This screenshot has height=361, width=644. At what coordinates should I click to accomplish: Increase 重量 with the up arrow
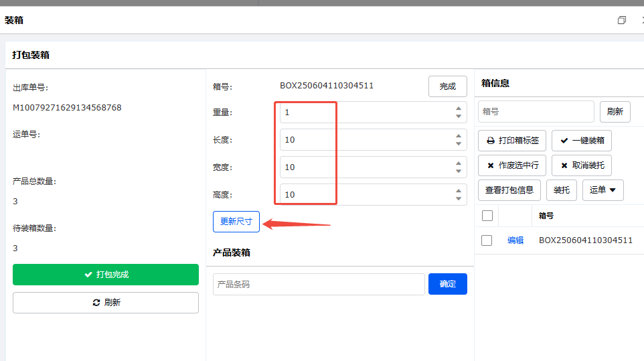coord(459,109)
